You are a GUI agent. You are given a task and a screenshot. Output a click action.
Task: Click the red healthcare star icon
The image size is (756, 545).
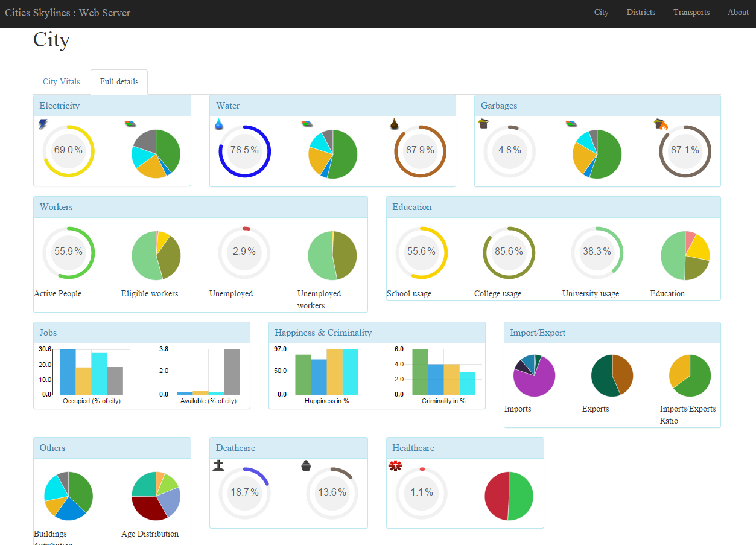[x=395, y=466]
